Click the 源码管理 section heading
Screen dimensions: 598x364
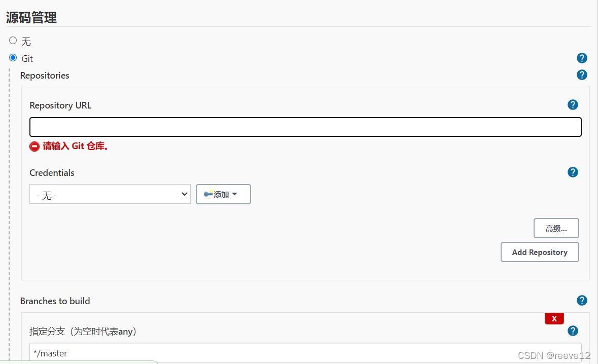[31, 17]
